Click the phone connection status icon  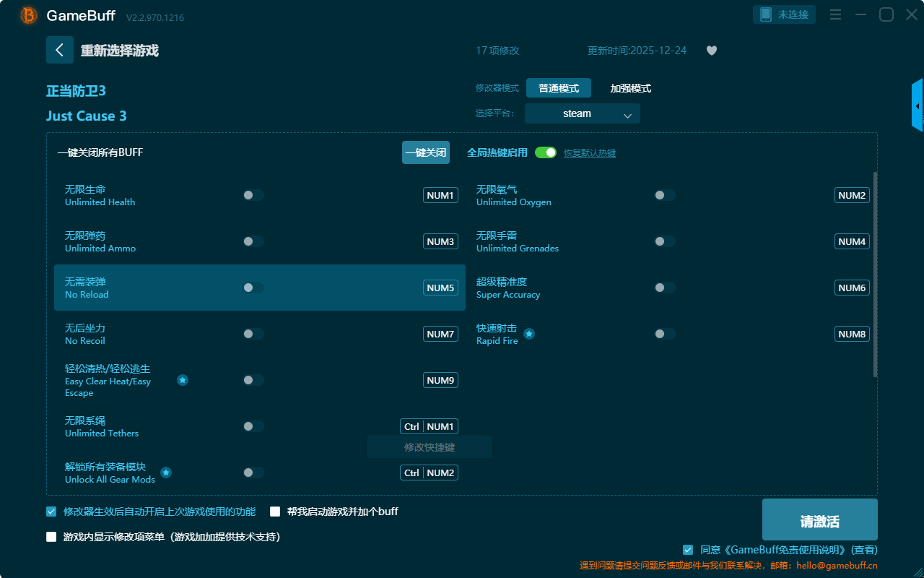(766, 14)
